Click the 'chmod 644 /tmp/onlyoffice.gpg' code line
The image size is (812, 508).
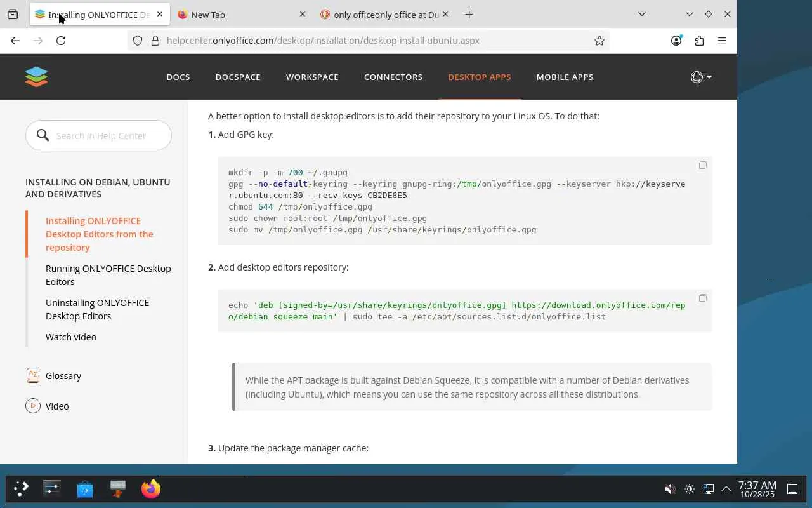coord(300,206)
